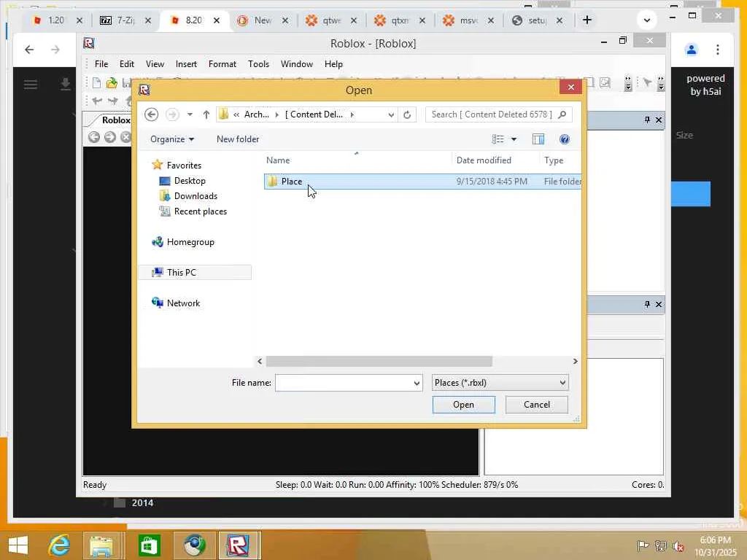Go forward in the Open dialog
This screenshot has height=560, width=747.
pos(172,114)
